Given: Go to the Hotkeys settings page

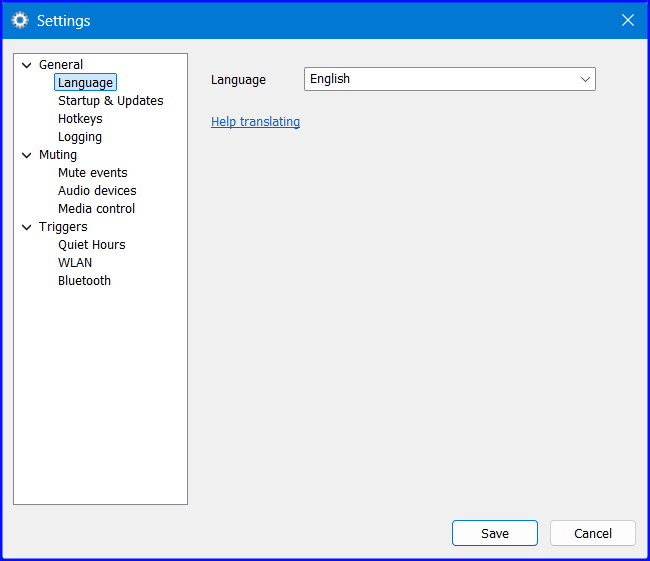Looking at the screenshot, I should [80, 119].
